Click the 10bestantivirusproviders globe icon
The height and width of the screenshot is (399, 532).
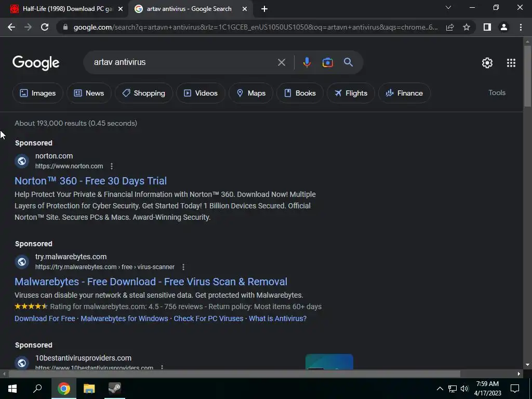[x=22, y=363]
